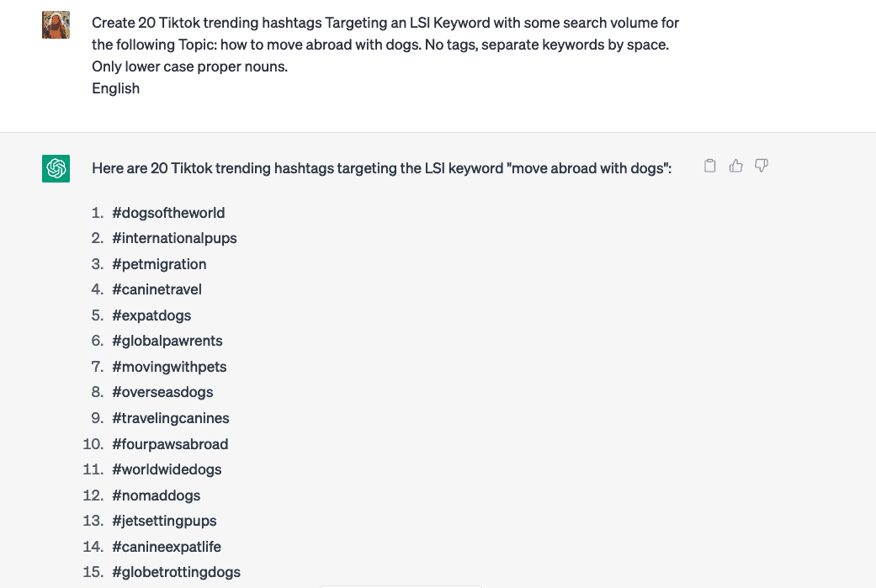Screen dimensions: 876x588
Task: Click the user profile avatar
Action: (x=56, y=24)
